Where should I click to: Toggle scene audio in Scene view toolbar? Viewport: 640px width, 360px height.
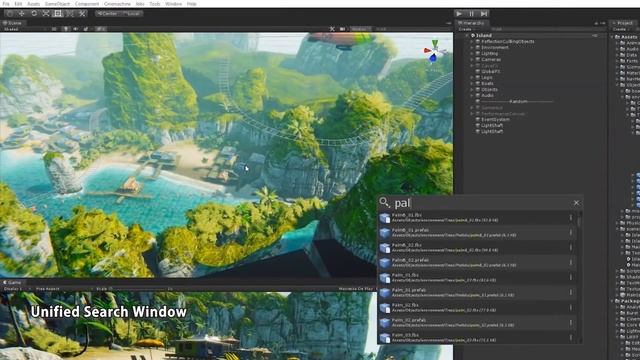pos(76,29)
